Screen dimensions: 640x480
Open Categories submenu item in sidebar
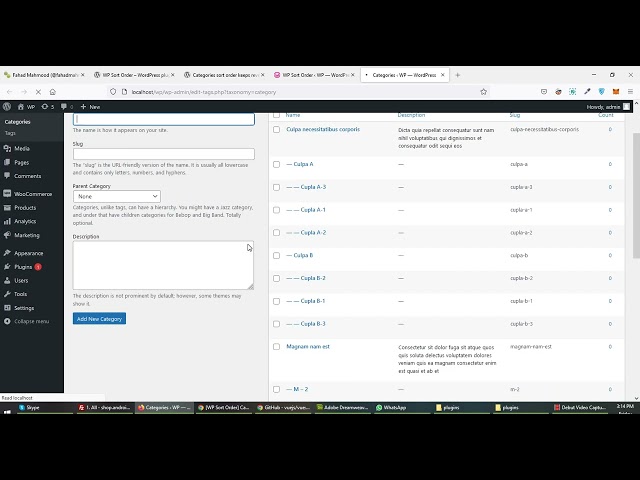click(x=18, y=122)
